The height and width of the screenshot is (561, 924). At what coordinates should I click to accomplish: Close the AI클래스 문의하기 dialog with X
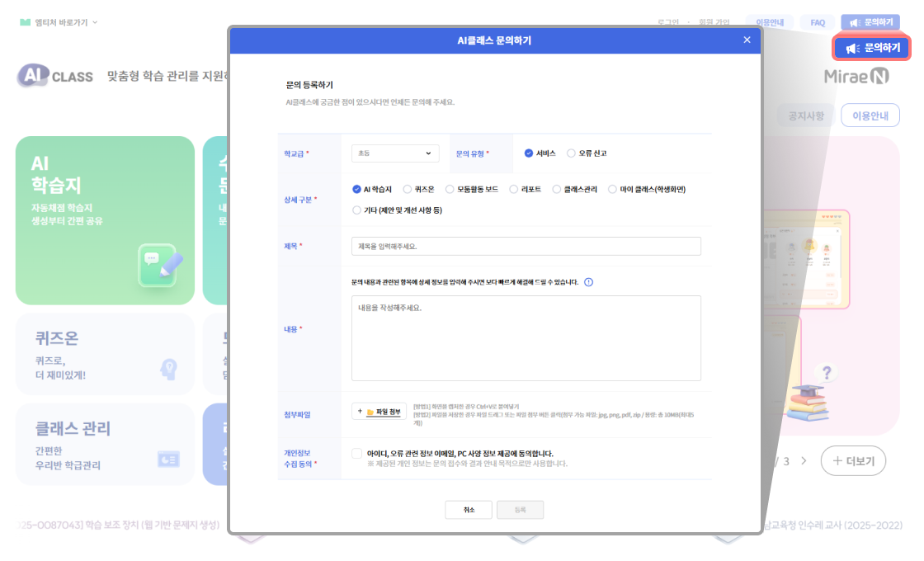tap(747, 40)
